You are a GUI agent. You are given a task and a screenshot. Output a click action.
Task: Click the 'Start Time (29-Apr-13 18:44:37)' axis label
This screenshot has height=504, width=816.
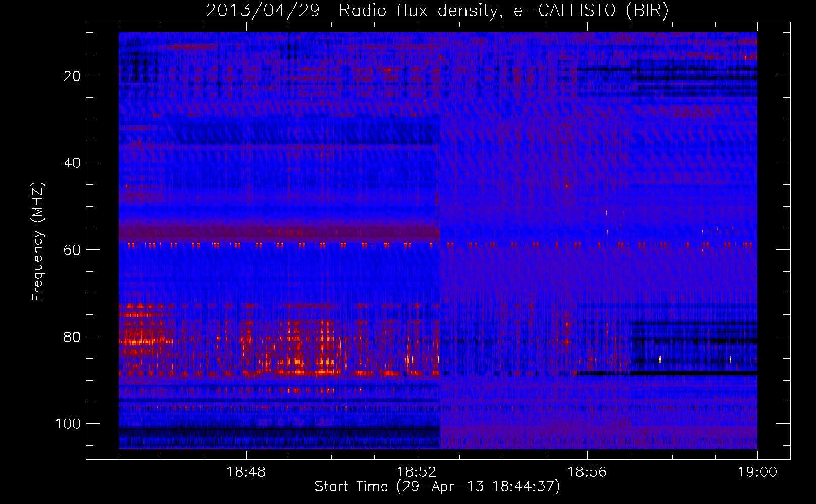pos(437,487)
